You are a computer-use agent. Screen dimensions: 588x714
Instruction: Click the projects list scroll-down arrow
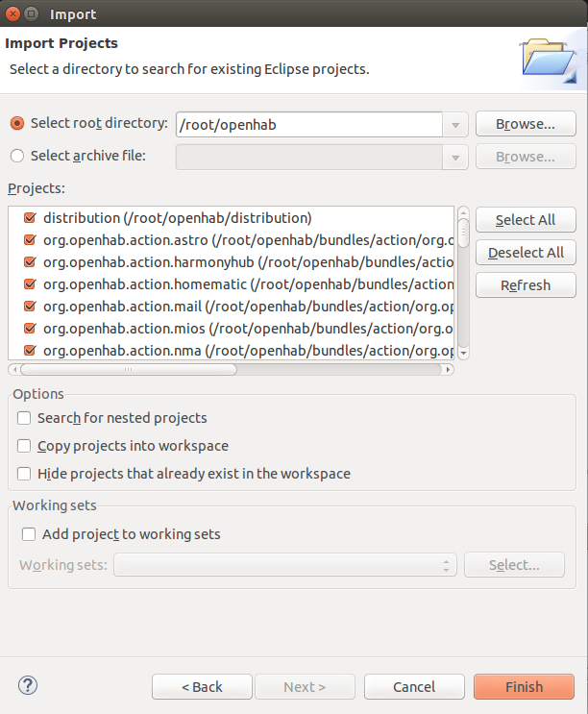coord(463,353)
